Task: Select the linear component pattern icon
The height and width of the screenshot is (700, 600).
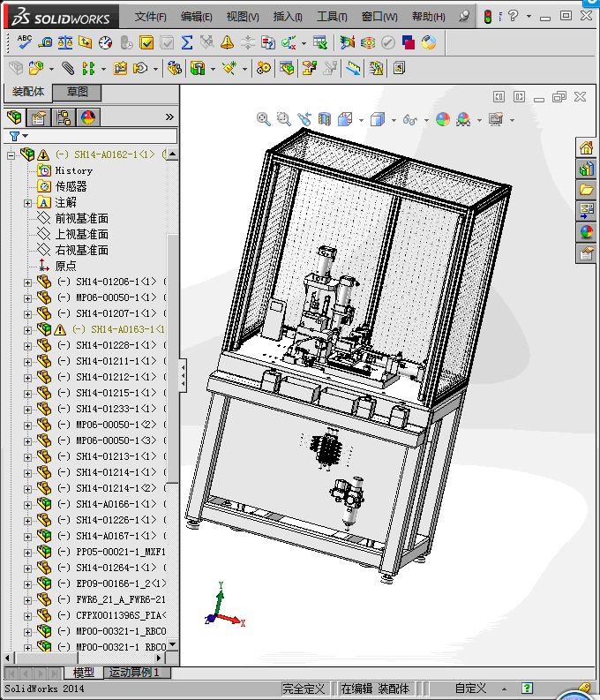Action: 88,68
